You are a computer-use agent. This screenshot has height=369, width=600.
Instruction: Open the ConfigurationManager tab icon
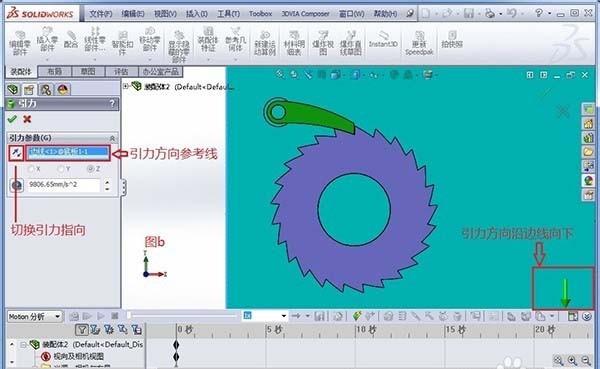click(46, 90)
